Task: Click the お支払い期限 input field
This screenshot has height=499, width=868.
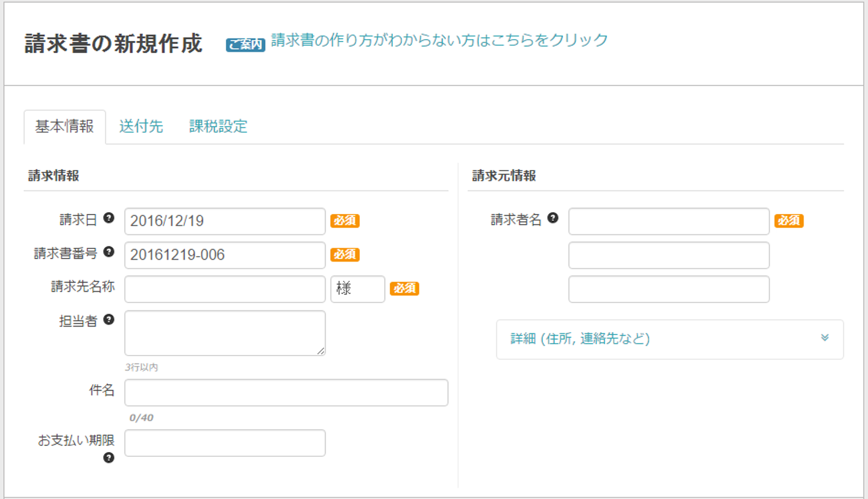Action: (x=225, y=443)
